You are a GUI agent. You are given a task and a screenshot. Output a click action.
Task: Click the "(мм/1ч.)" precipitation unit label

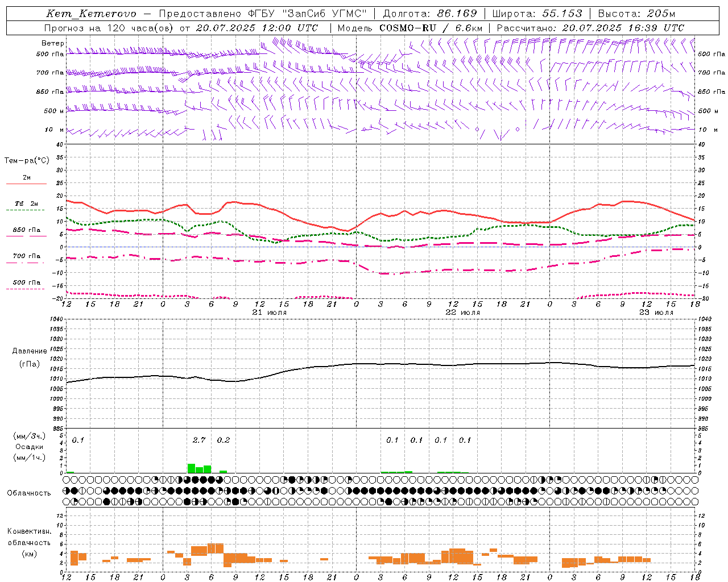click(29, 458)
